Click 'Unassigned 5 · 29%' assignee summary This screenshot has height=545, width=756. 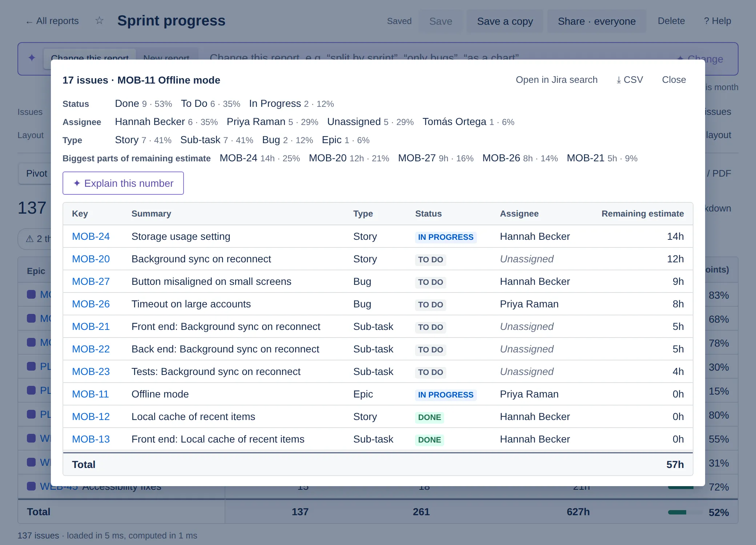pos(370,122)
